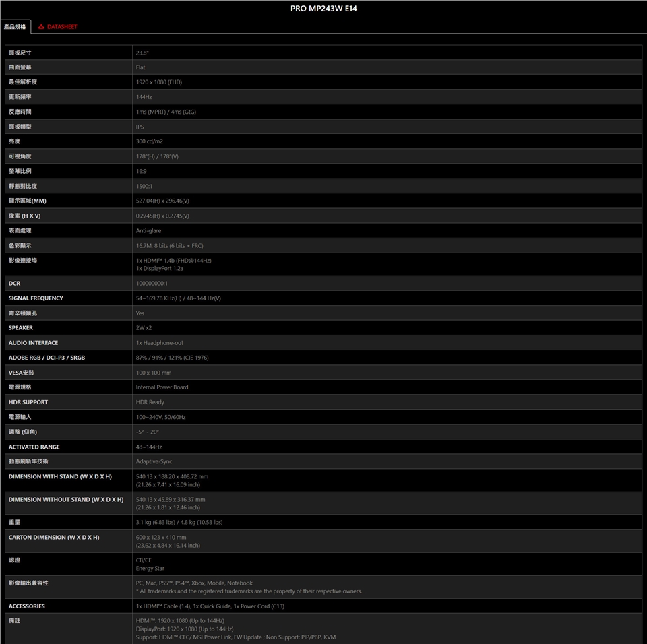
Task: Click the 144Hz refresh rate value
Action: click(144, 97)
